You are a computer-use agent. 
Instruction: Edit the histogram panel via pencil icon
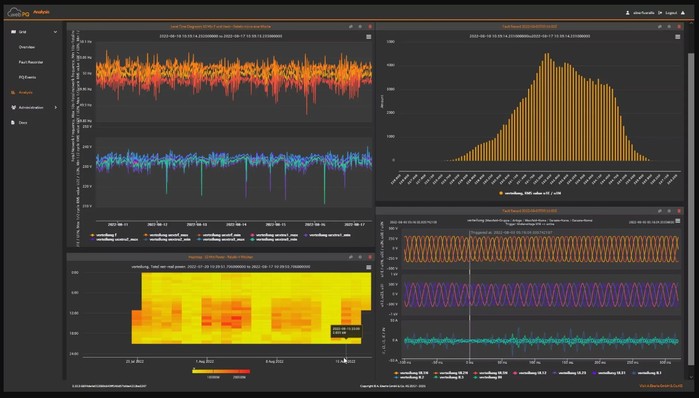(x=660, y=26)
